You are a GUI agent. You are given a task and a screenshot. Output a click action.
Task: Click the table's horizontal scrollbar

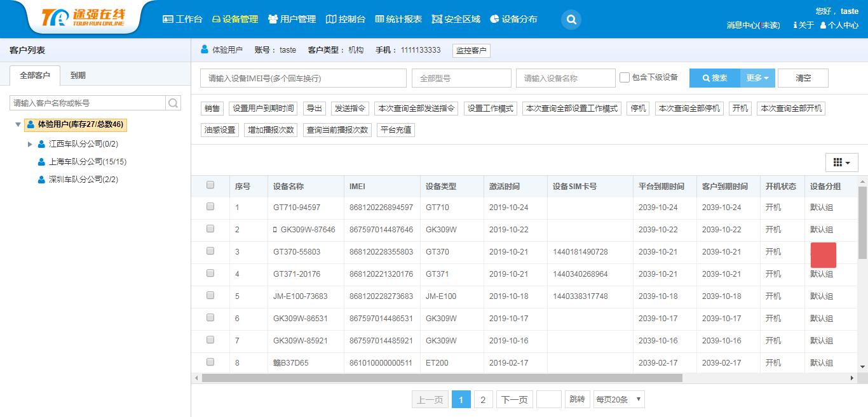coord(442,378)
